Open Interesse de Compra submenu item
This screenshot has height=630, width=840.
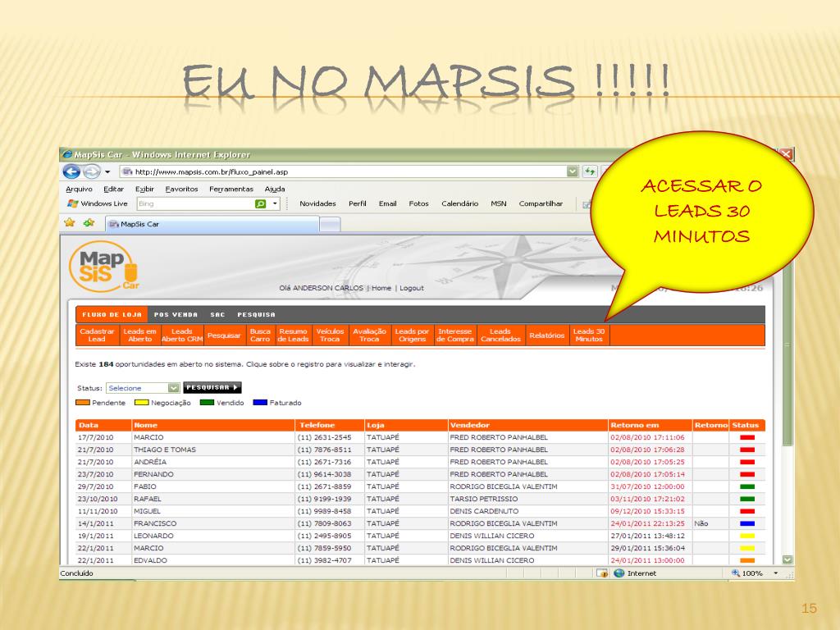coord(454,336)
